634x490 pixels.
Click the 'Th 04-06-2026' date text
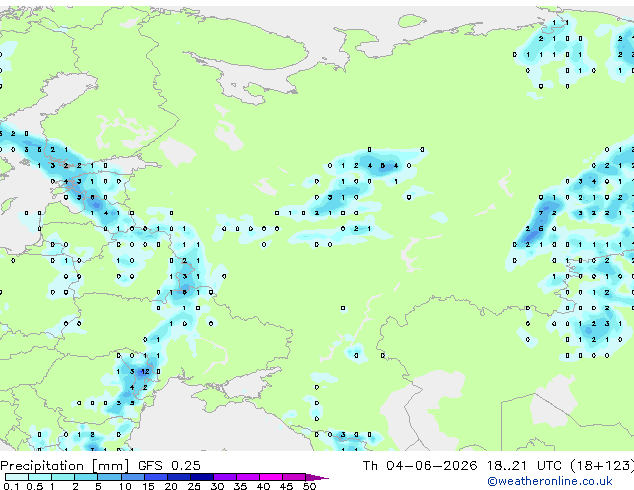420,466
